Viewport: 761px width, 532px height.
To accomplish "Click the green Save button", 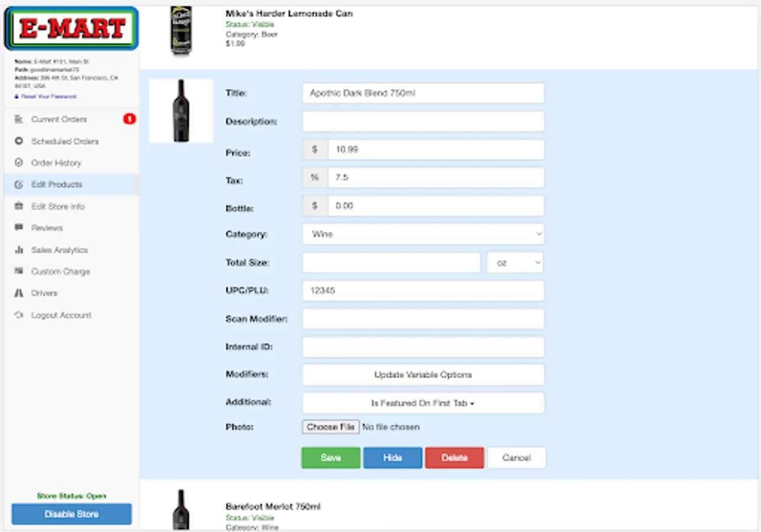I will (331, 458).
